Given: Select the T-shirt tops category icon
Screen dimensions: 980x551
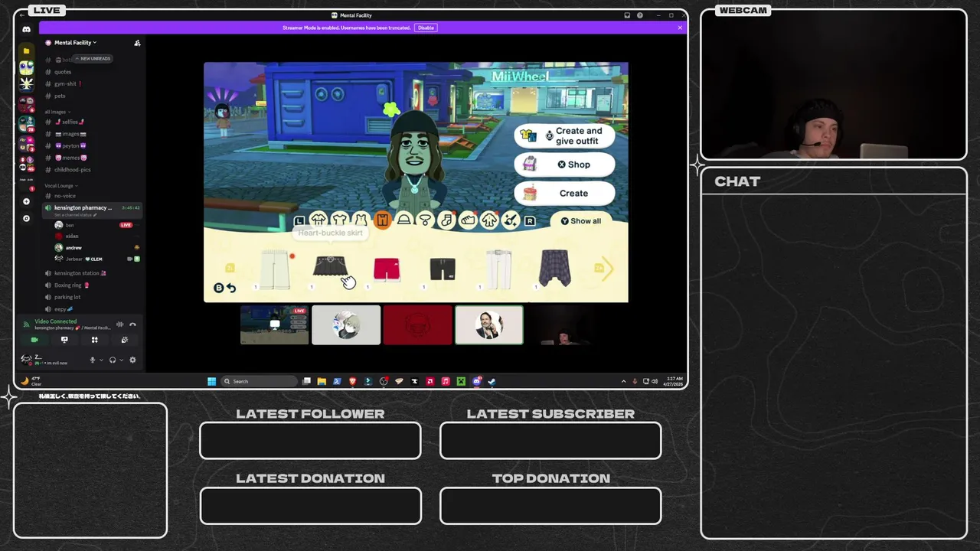Looking at the screenshot, I should pyautogui.click(x=339, y=220).
